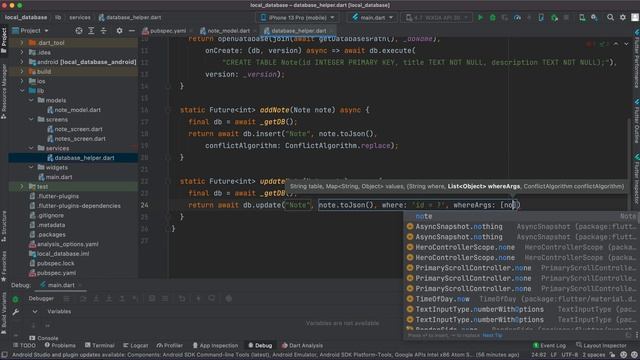Click the step over icon in Debugger toolbar
Image resolution: width=640 pixels, height=360 pixels.
83,299
